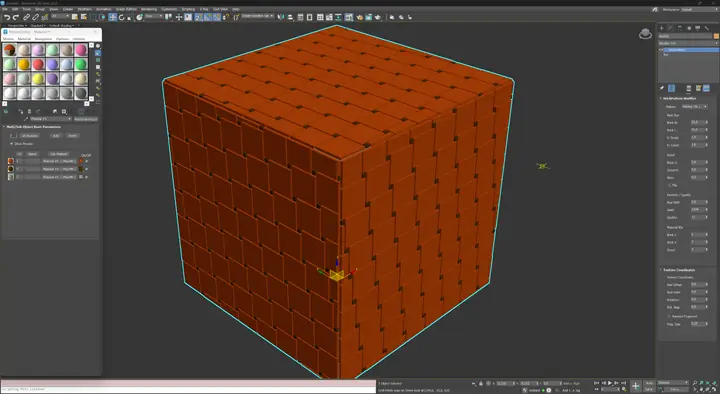Screen dimensions: 720x394
Task: Open the Select by Name dialog
Action: 84,17
